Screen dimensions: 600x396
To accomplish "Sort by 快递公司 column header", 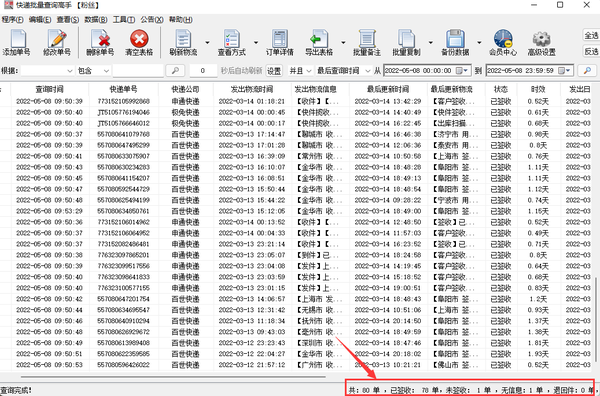I will (186, 89).
